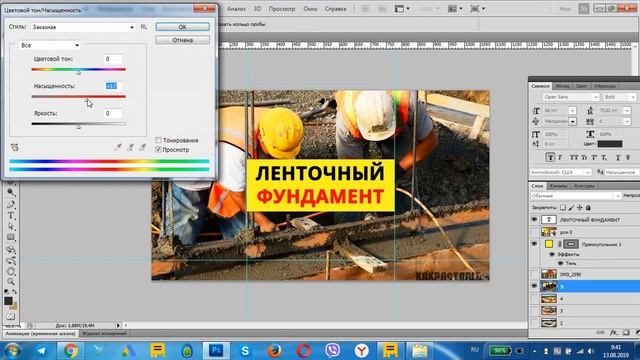Click the Цветовой тон slider track
The image size is (640, 360).
tap(78, 69)
